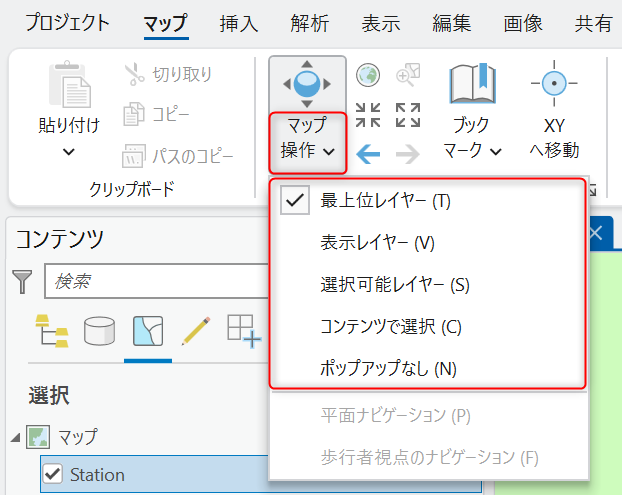Viewport: 622px width, 495px height.
Task: Click the XY へ移動 crosshair icon
Action: tap(554, 83)
